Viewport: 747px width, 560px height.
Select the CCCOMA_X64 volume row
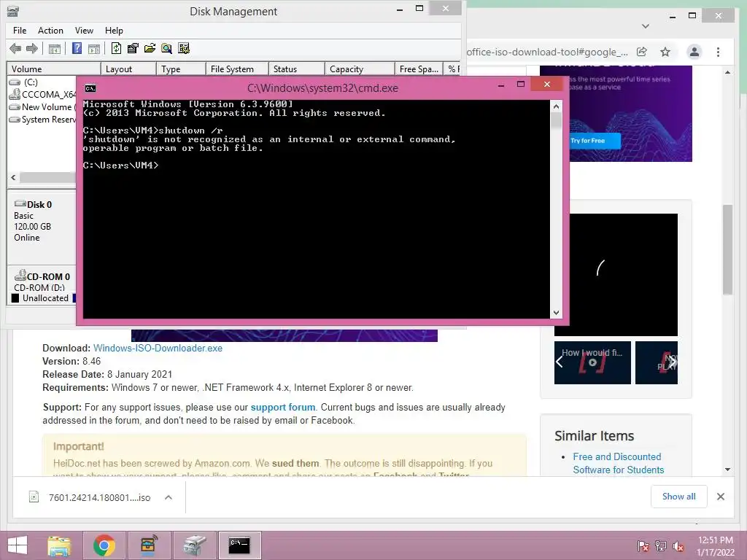[42, 94]
